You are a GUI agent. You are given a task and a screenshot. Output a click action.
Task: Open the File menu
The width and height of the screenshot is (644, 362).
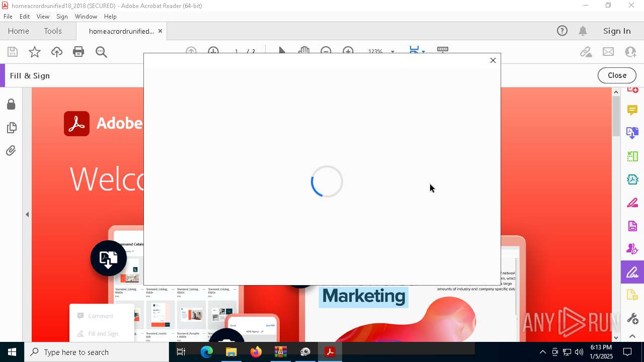tap(8, 17)
